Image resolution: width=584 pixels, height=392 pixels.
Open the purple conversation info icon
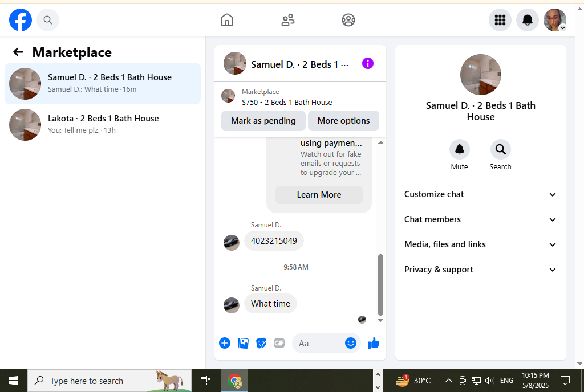tap(368, 63)
